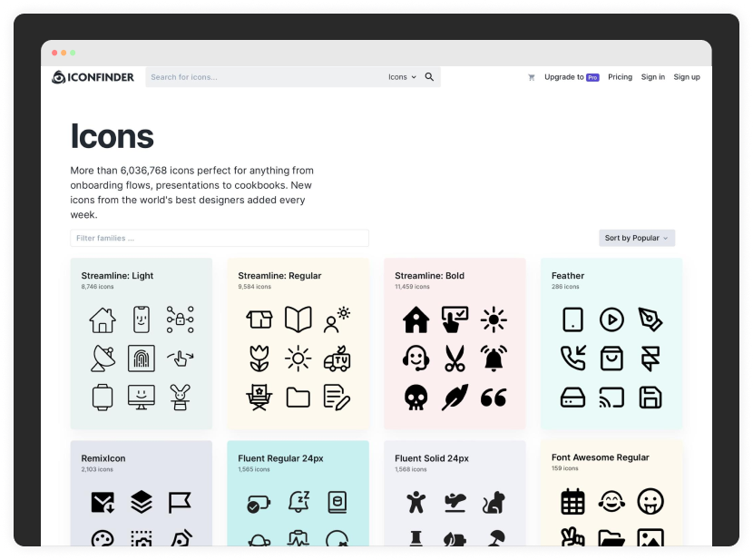The height and width of the screenshot is (560, 753).
Task: Select the scissors icon in Streamline: Bold
Action: click(x=455, y=359)
